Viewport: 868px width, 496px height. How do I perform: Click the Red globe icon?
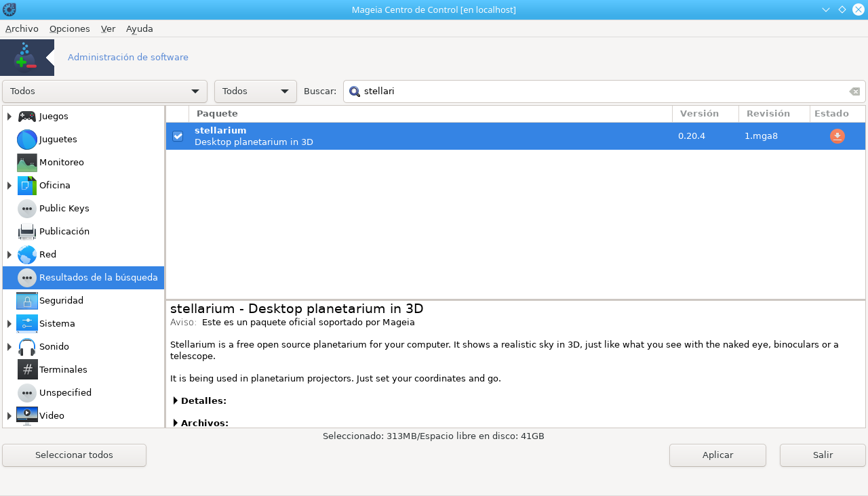pos(27,255)
